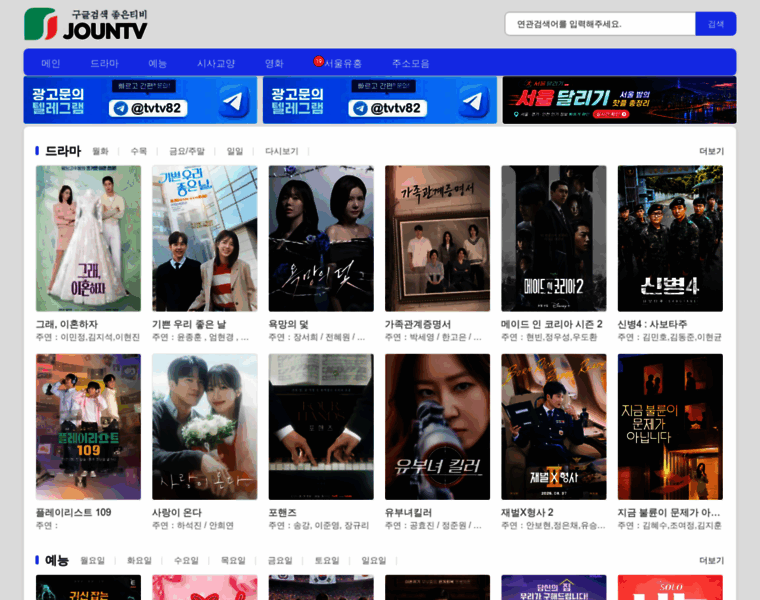Open the 메인 menu item
The height and width of the screenshot is (600, 760).
click(x=50, y=63)
